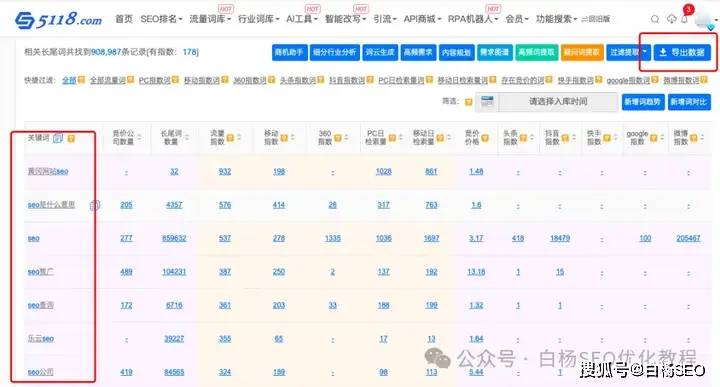Open keyword link 乐云seo
The image size is (720, 387).
(x=40, y=339)
